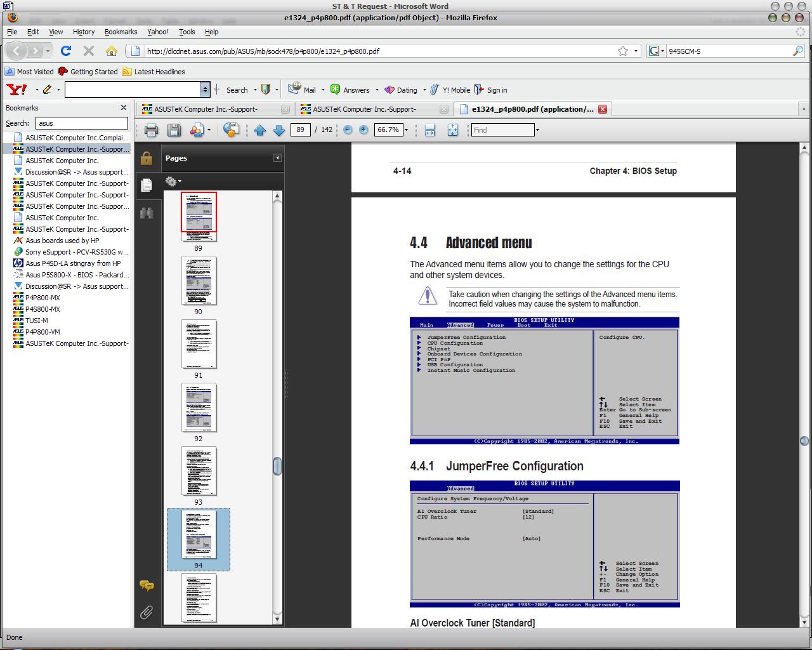812x650 pixels.
Task: Open the File menu
Action: [x=12, y=32]
